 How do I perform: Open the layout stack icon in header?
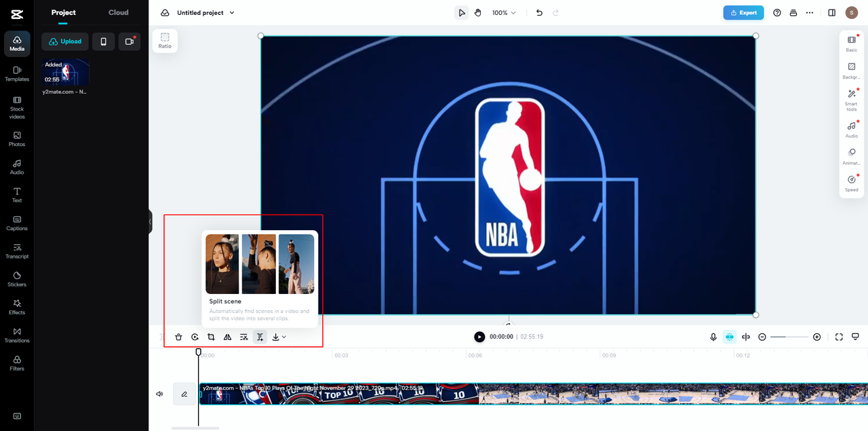pyautogui.click(x=793, y=13)
